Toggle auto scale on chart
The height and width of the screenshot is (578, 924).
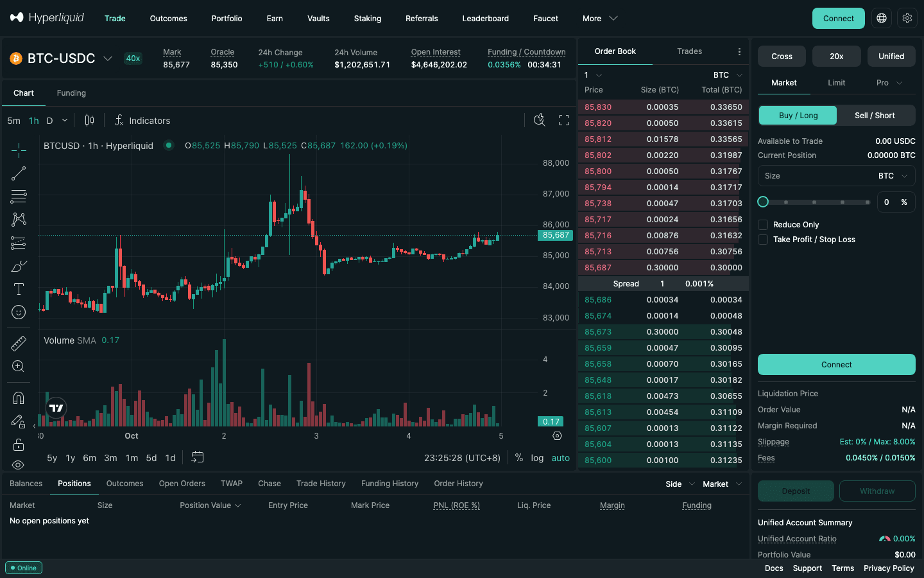point(561,458)
